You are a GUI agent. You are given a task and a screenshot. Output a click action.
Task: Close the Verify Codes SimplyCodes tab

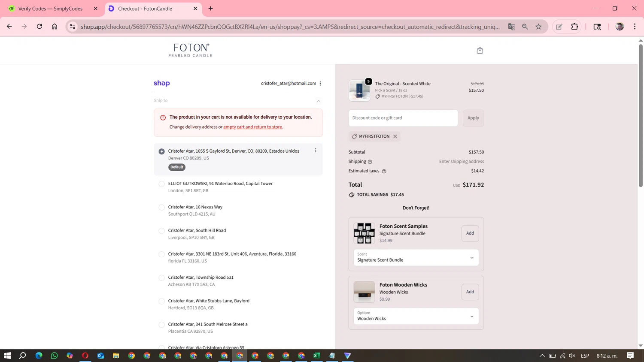point(95,9)
